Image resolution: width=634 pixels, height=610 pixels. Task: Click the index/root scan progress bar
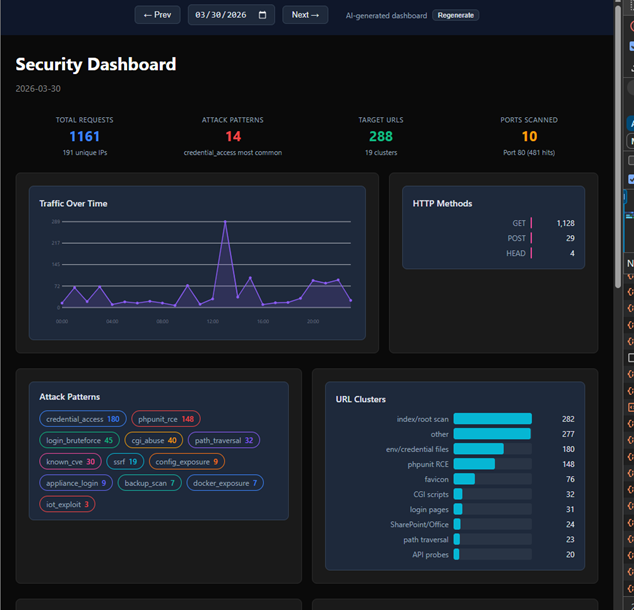(492, 419)
